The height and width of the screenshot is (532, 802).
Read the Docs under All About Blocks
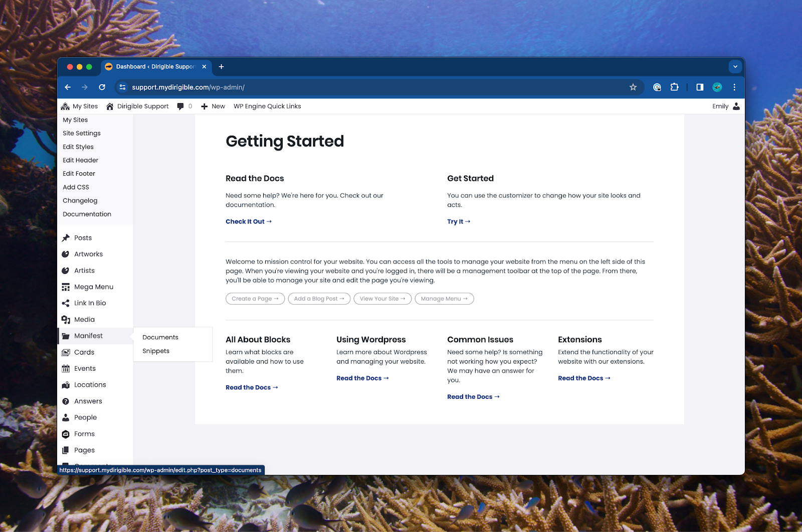(x=252, y=387)
